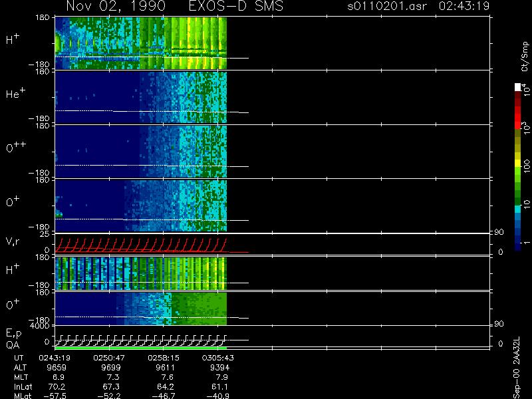The width and height of the screenshot is (532, 399).
Task: Click the MLat value '-40.9'
Action: pos(218,396)
